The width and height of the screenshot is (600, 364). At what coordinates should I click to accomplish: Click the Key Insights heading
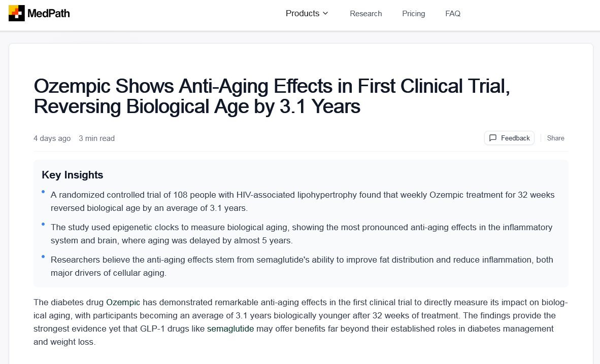click(x=72, y=175)
